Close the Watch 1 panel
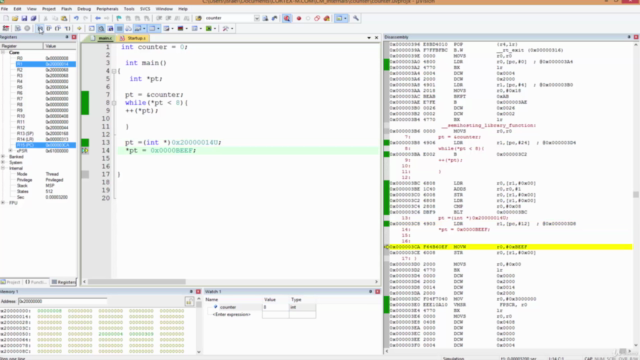640x360 pixels. [x=378, y=292]
